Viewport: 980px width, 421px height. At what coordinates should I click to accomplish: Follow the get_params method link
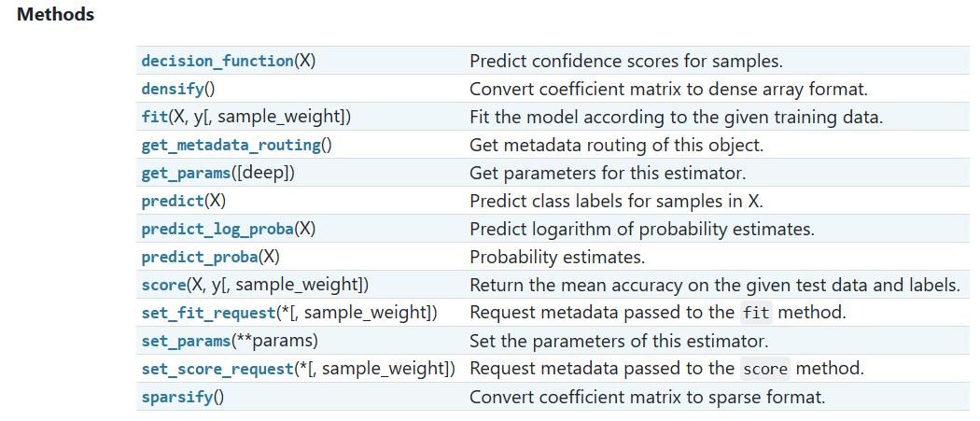tap(186, 174)
